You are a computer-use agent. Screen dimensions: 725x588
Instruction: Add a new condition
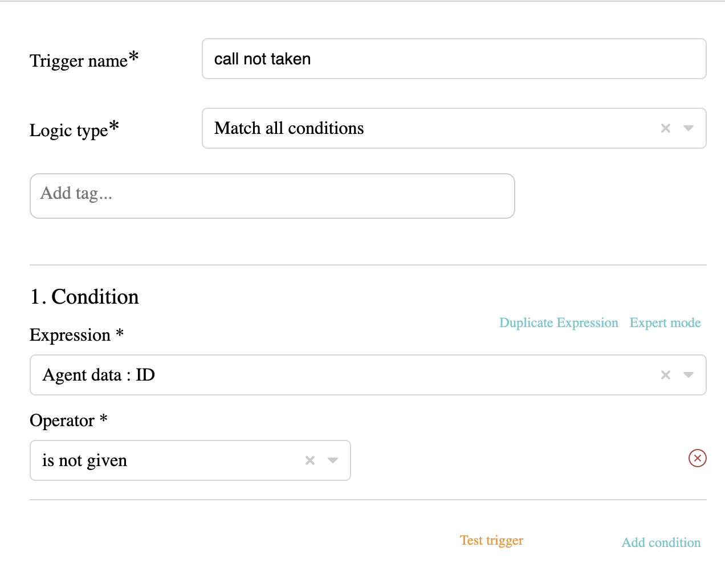(661, 542)
